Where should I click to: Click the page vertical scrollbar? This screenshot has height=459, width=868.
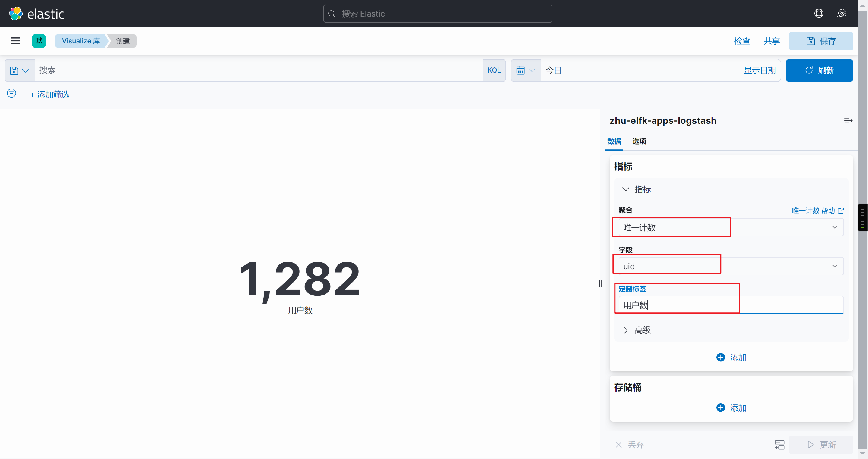click(863, 229)
